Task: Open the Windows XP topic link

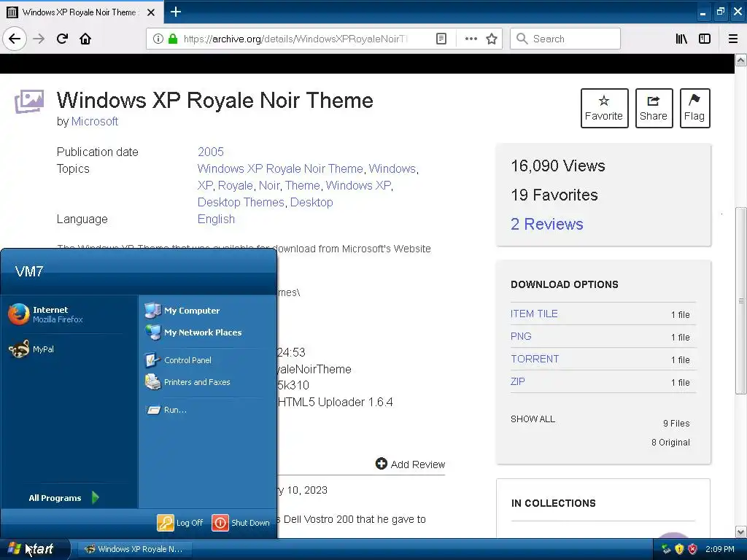Action: pyautogui.click(x=358, y=186)
